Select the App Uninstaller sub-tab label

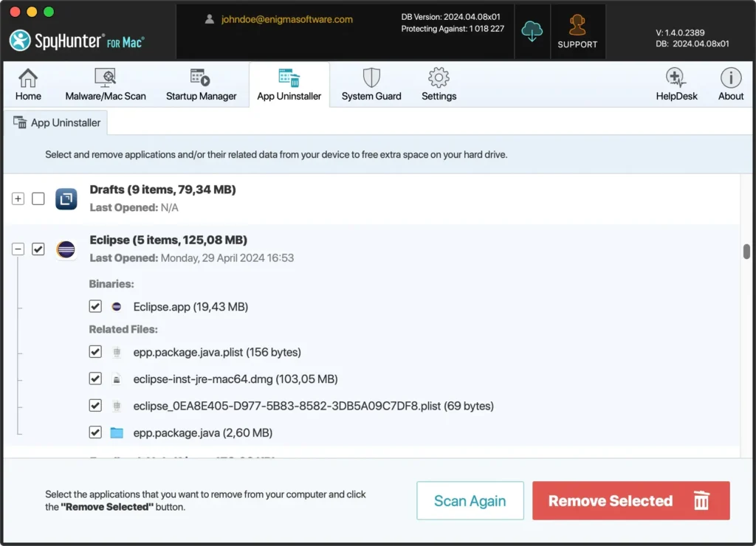(66, 123)
